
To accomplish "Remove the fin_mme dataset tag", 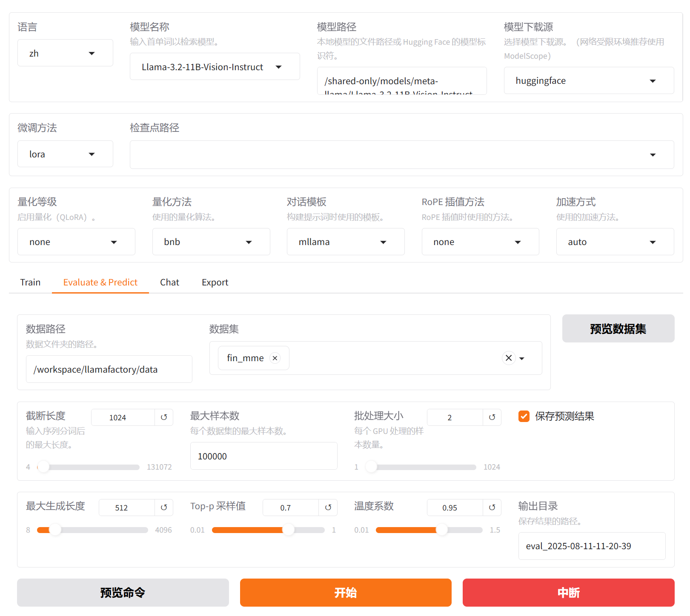I will click(x=275, y=358).
